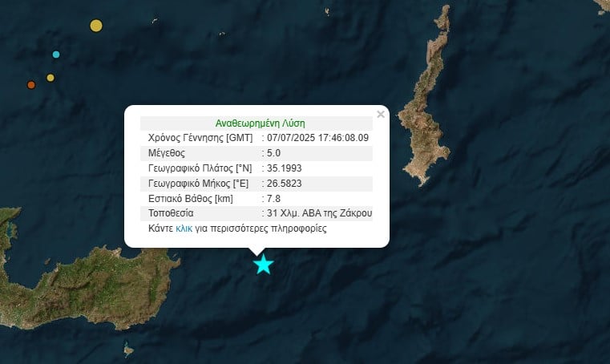
Task: Select the longitude value 26.5823
Action: click(x=285, y=184)
